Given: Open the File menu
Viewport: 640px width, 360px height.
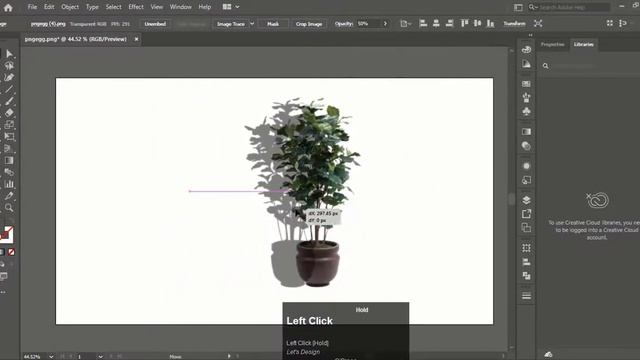Looking at the screenshot, I should coord(32,7).
